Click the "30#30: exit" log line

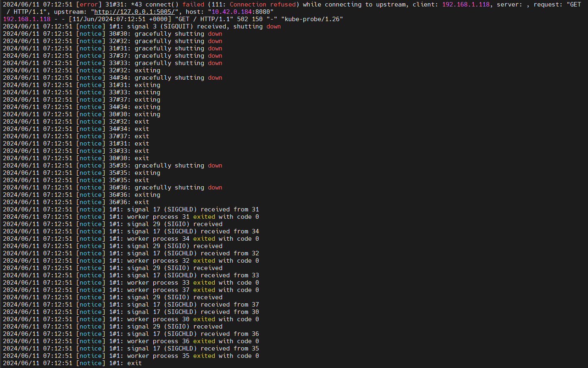pos(129,158)
